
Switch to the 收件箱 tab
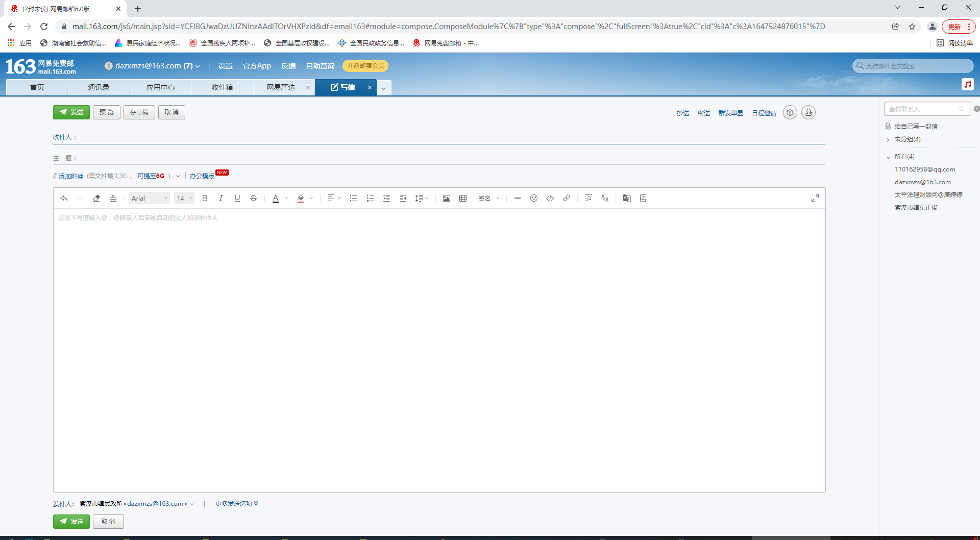[x=222, y=88]
